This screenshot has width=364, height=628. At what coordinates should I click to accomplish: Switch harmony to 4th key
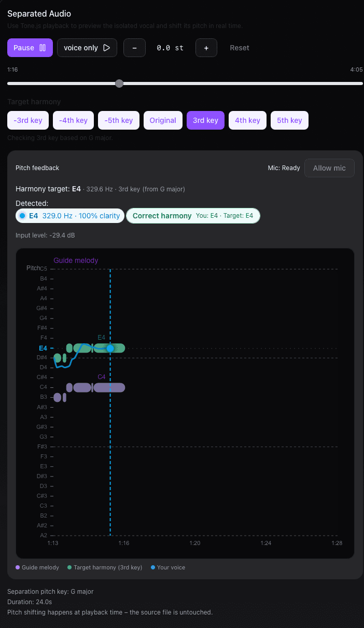tap(247, 120)
